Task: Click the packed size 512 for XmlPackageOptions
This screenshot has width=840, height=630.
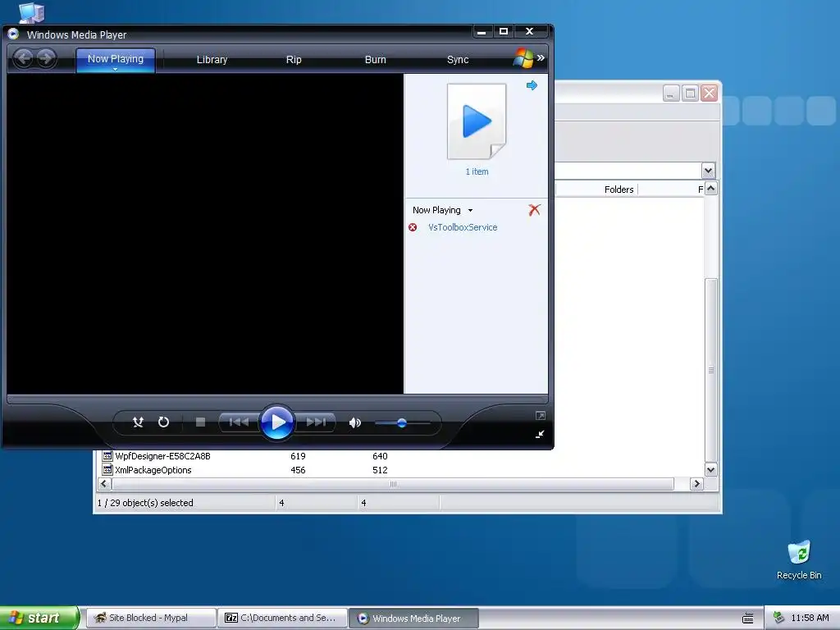Action: pos(380,470)
